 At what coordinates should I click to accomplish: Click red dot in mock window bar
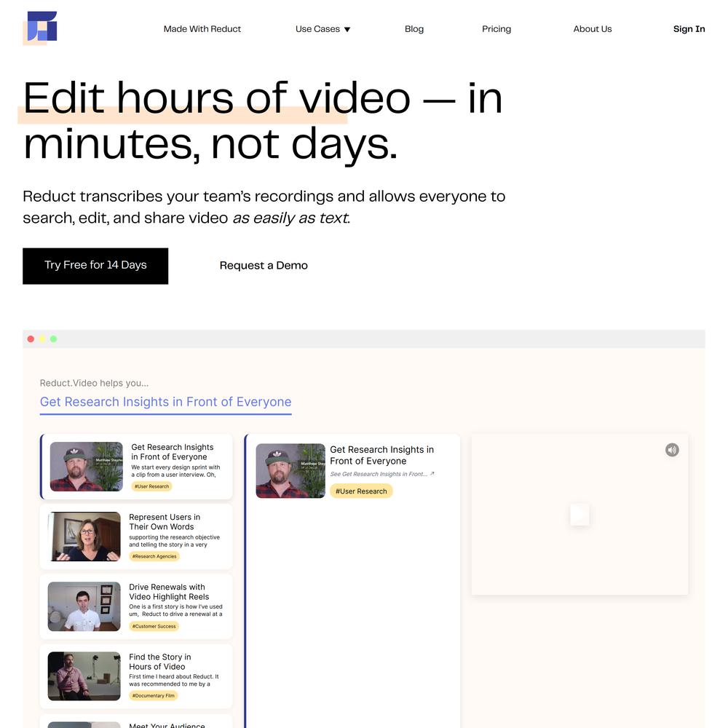point(31,339)
